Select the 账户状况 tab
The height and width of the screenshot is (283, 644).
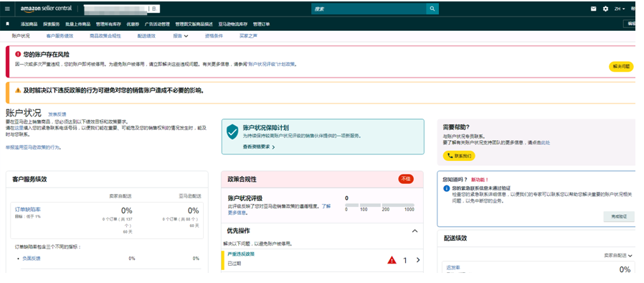(x=21, y=36)
